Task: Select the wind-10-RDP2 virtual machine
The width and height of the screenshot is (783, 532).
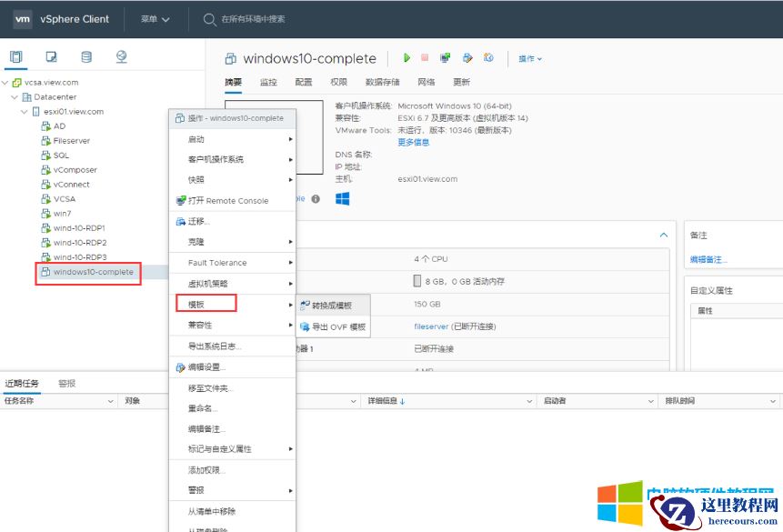Action: tap(80, 243)
